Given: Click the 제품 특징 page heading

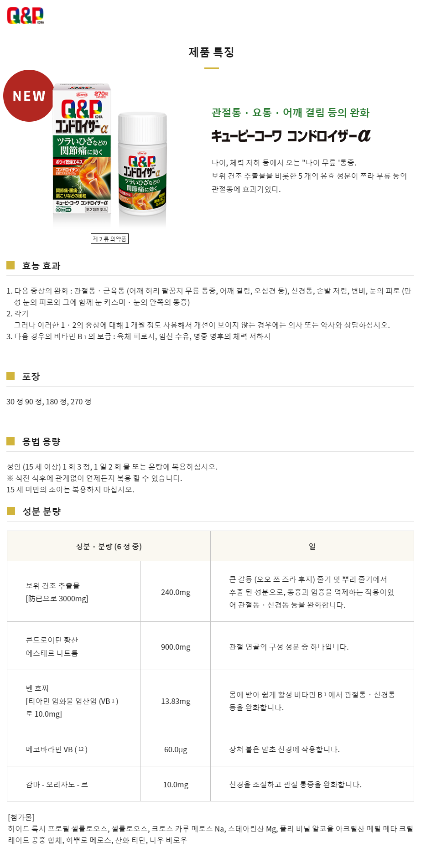Looking at the screenshot, I should pos(211,52).
